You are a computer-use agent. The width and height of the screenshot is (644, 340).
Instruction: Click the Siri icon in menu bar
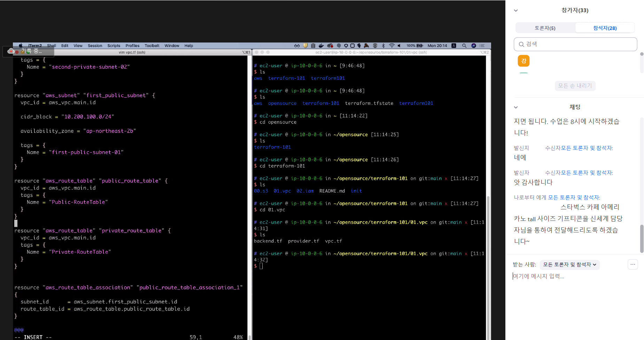[x=473, y=46]
